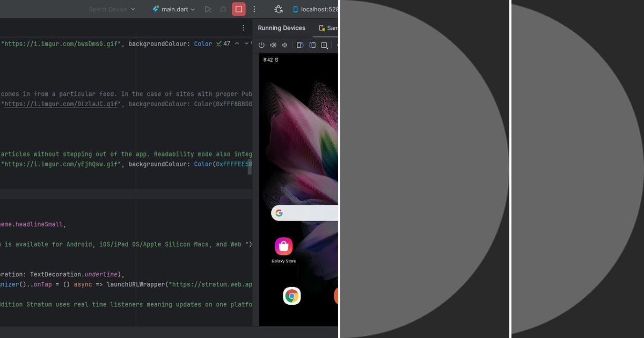
Task: Rotate the virtual device counterclockwise
Action: tap(299, 45)
